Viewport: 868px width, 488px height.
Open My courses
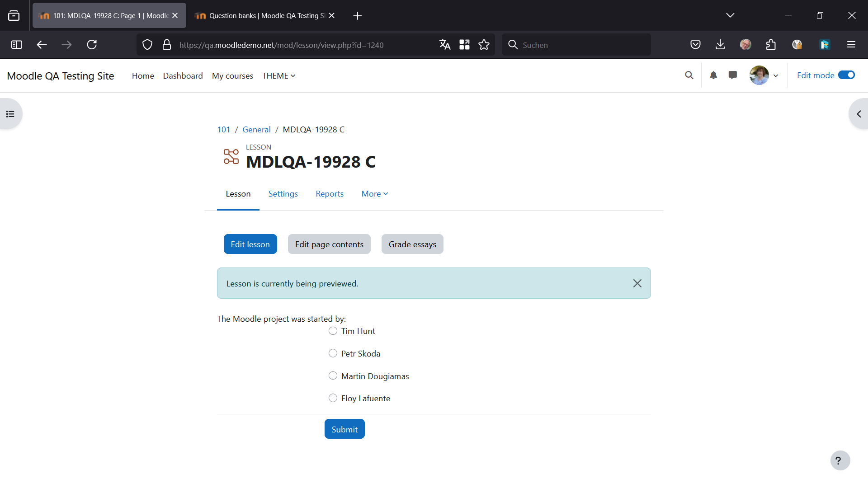[232, 76]
